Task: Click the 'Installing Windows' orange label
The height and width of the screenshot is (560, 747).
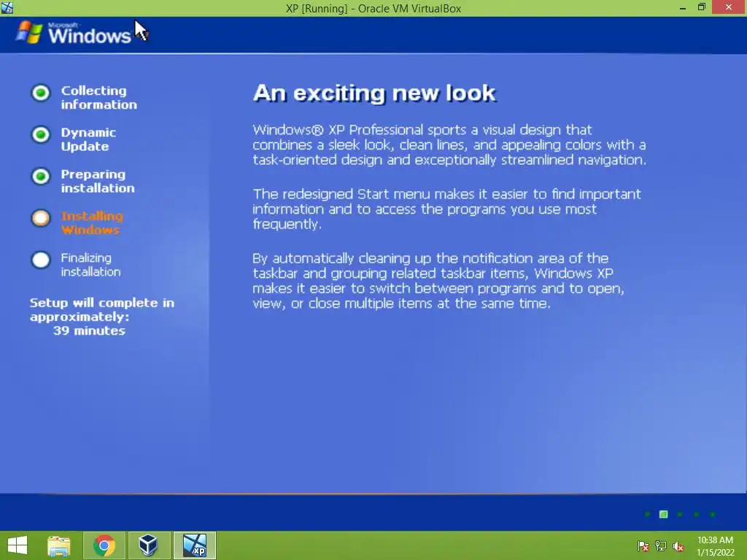Action: [x=92, y=223]
